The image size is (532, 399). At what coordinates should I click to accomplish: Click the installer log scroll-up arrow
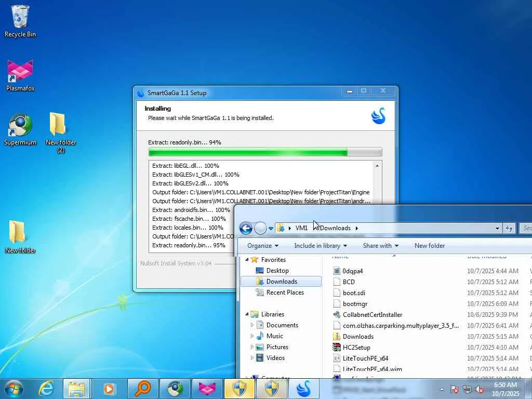tap(377, 166)
